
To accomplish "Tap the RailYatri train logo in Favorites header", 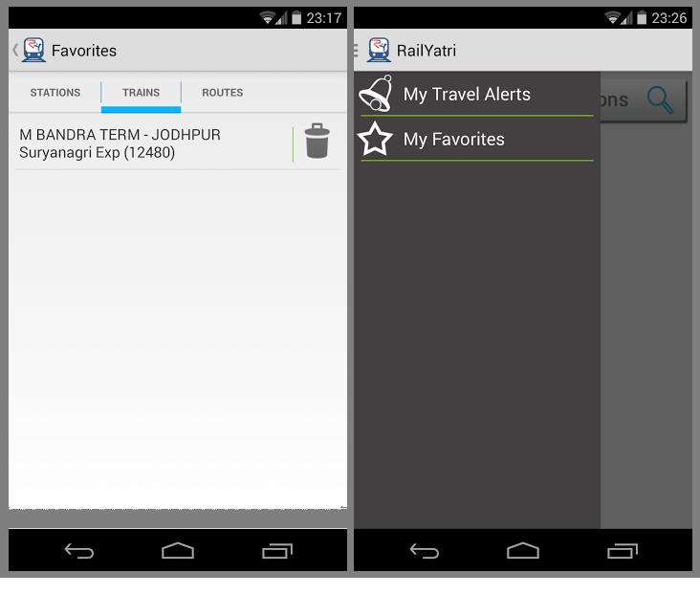I will coord(33,50).
